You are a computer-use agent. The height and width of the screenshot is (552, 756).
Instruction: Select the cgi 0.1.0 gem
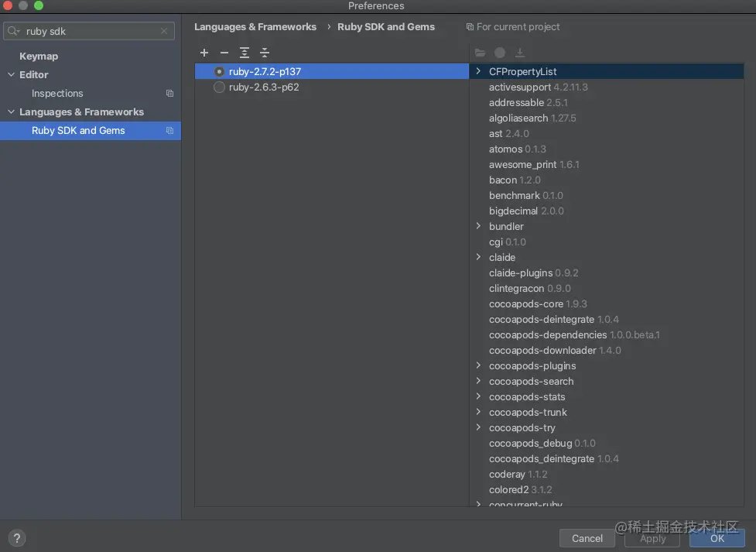pyautogui.click(x=507, y=242)
